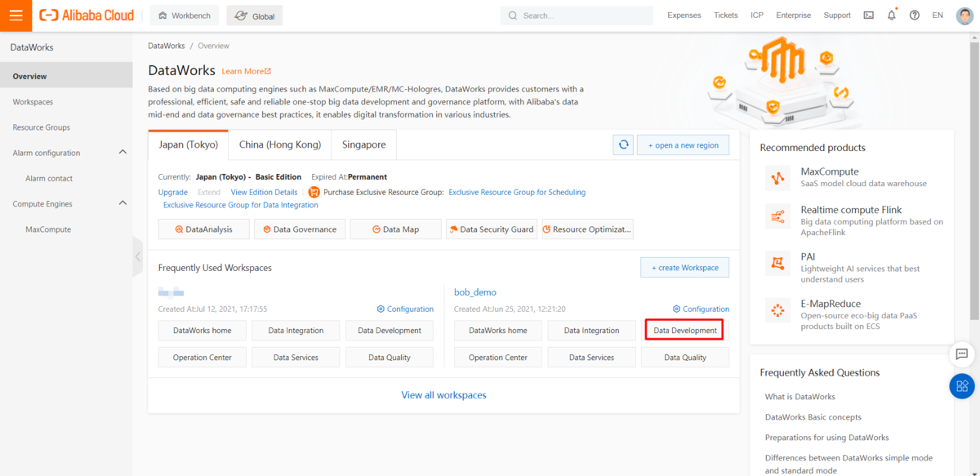The image size is (980, 476).
Task: Open Exclusive Resource Group for Scheduling link
Action: pyautogui.click(x=517, y=192)
